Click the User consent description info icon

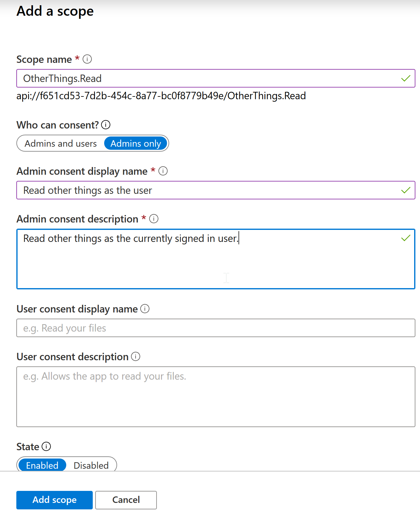(x=136, y=357)
